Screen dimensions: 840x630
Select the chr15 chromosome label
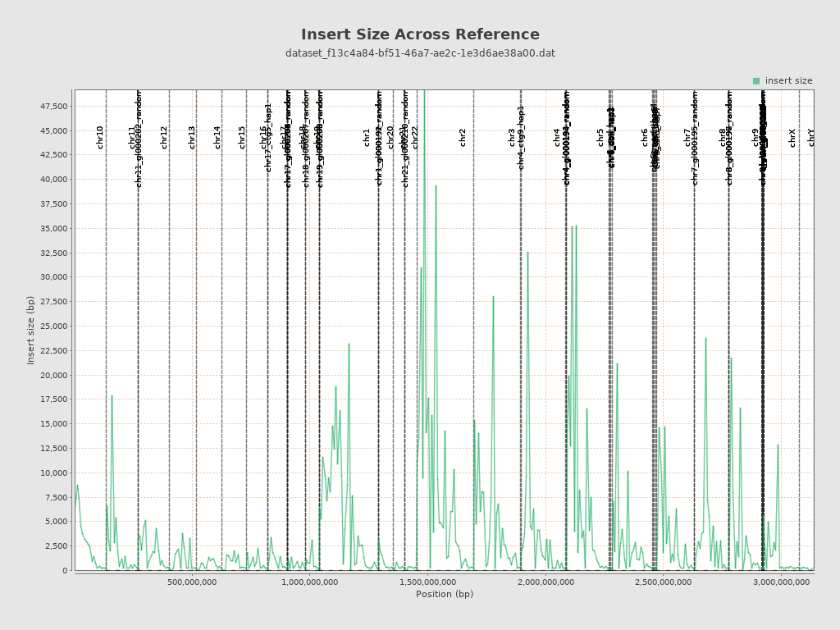pos(242,137)
